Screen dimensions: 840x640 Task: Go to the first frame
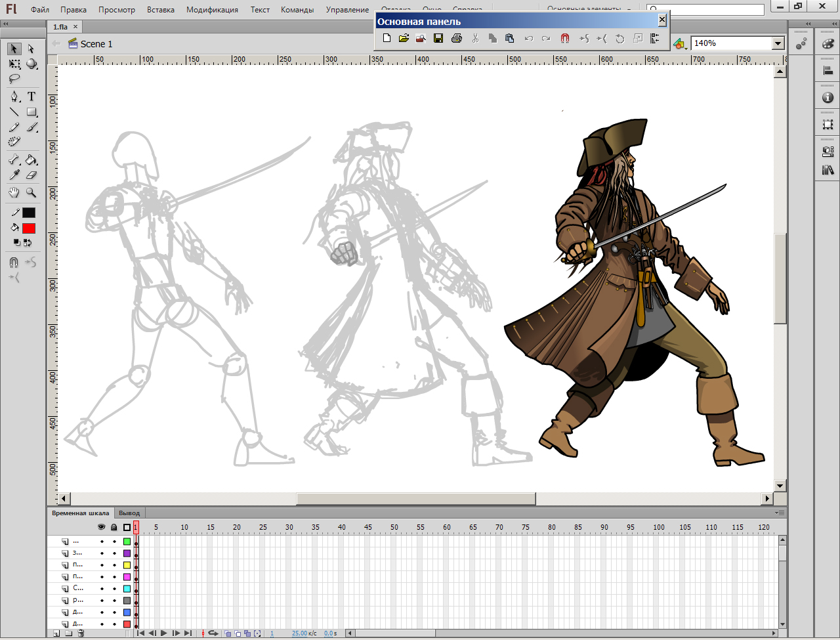click(140, 633)
